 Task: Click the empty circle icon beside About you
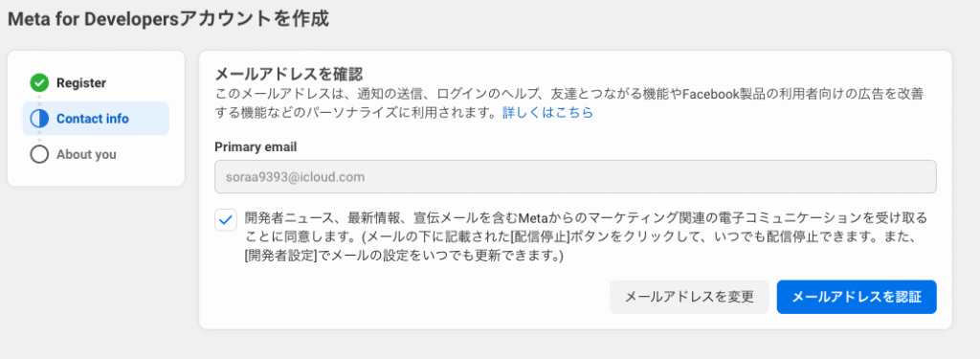pyautogui.click(x=39, y=154)
